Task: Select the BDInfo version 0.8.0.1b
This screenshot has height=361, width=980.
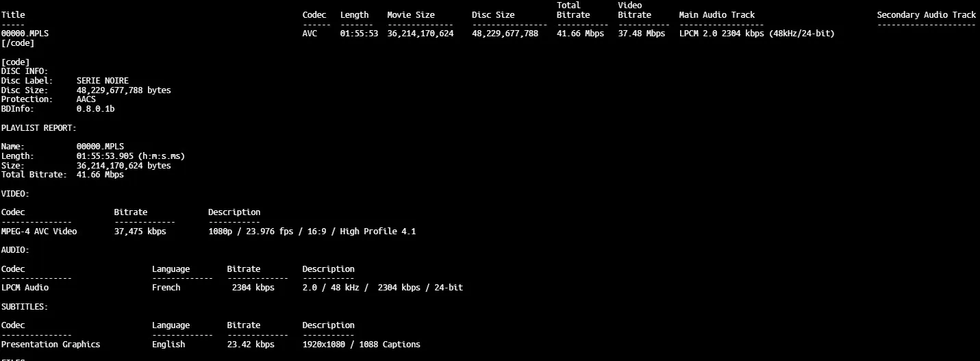Action: point(95,109)
